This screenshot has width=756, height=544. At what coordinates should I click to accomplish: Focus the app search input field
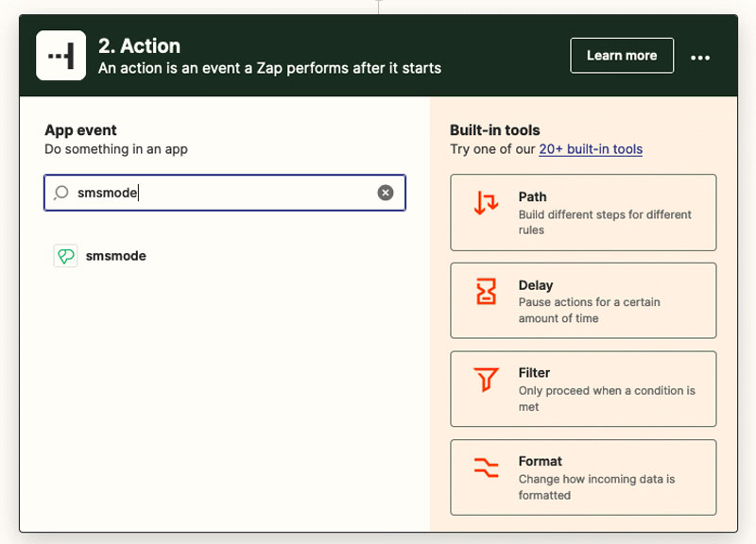pos(225,193)
